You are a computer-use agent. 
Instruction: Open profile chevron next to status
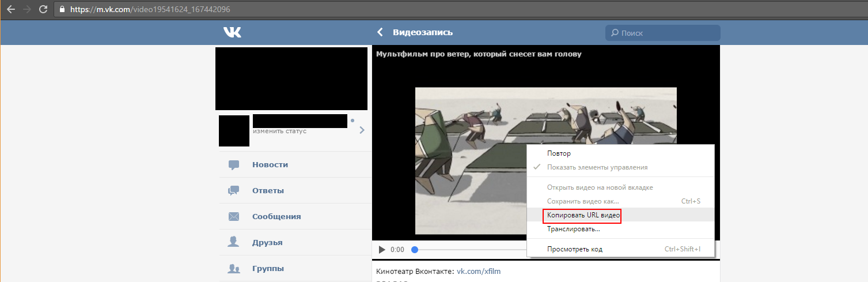pos(362,130)
